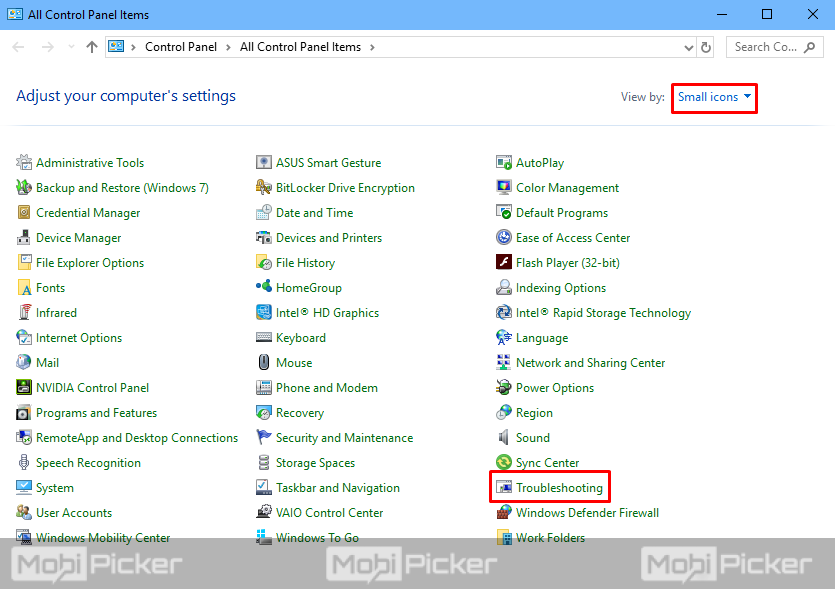Click the Programs and Features icon

click(x=24, y=413)
